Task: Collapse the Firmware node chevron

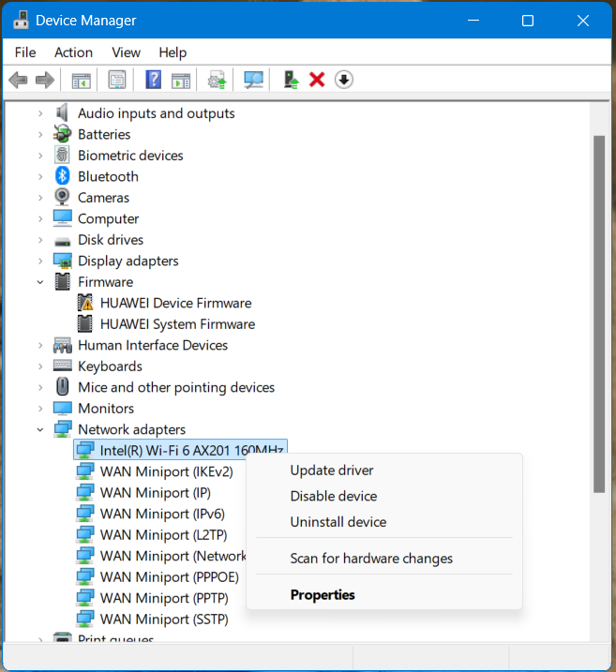Action: (x=40, y=282)
